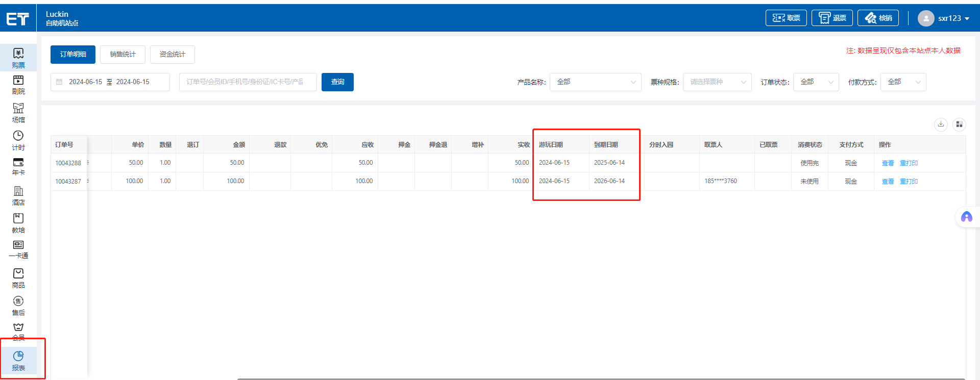Open the 计时 timer sidebar icon
This screenshot has width=980, height=380.
(x=18, y=140)
